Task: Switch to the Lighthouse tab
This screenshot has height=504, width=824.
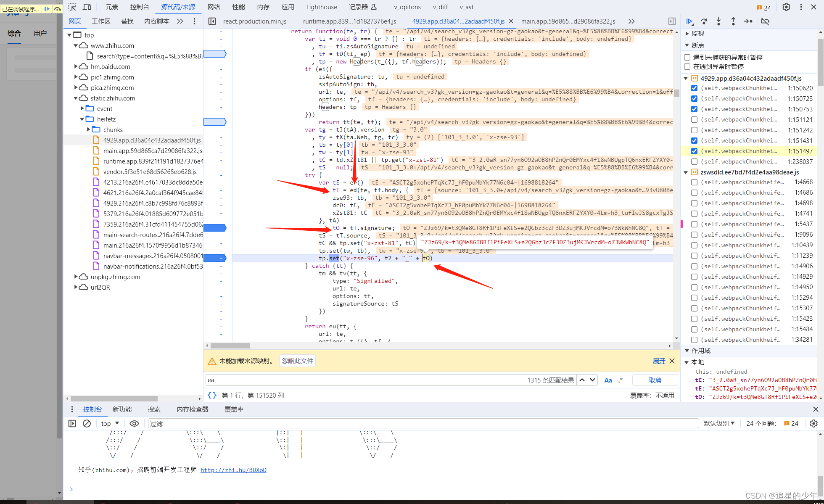Action: coord(321,7)
